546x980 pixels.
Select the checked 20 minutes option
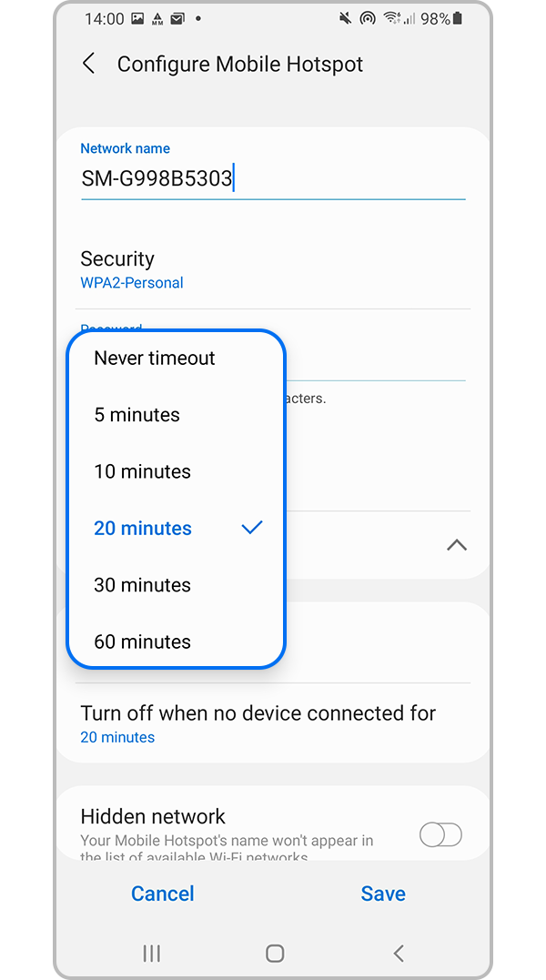pos(177,528)
